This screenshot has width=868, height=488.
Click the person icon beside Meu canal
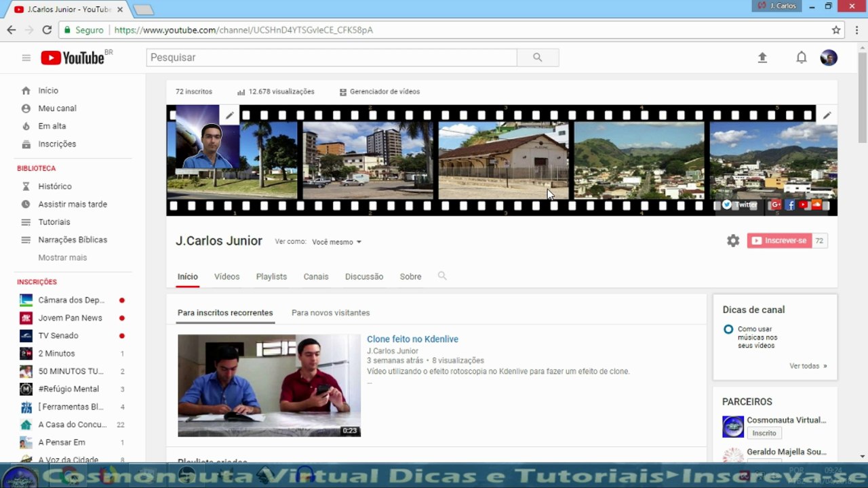[26, 108]
